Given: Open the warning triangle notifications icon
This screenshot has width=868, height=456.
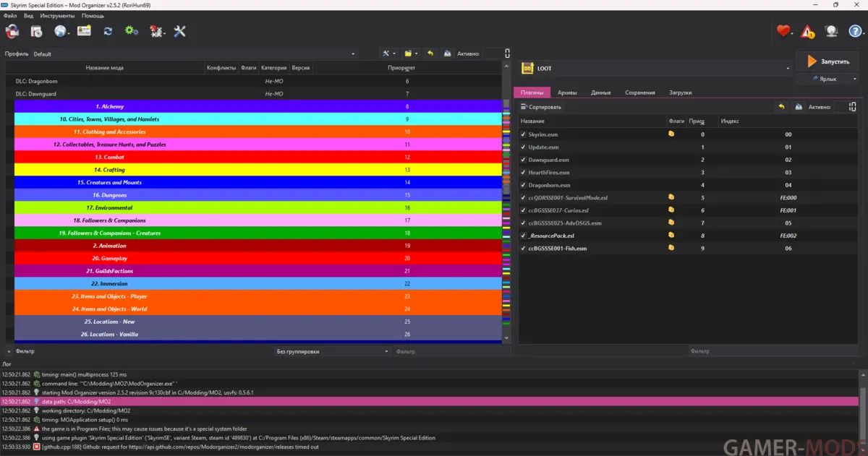Looking at the screenshot, I should point(808,31).
